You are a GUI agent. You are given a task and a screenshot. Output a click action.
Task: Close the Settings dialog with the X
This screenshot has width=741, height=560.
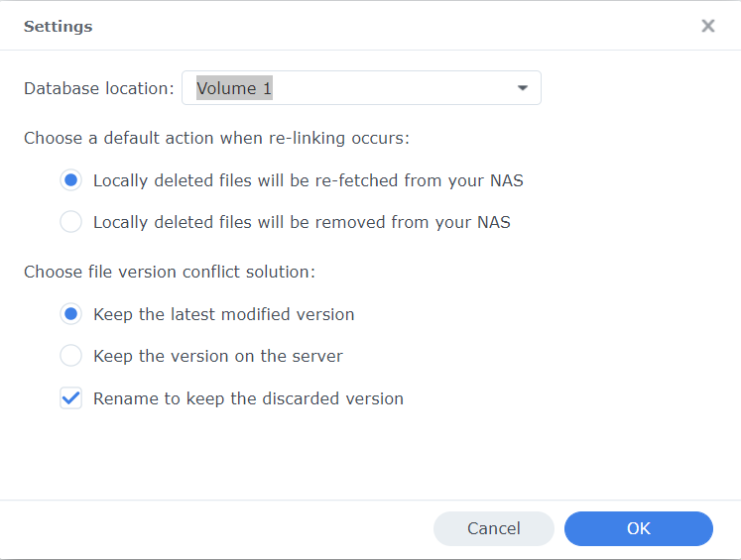pyautogui.click(x=708, y=26)
